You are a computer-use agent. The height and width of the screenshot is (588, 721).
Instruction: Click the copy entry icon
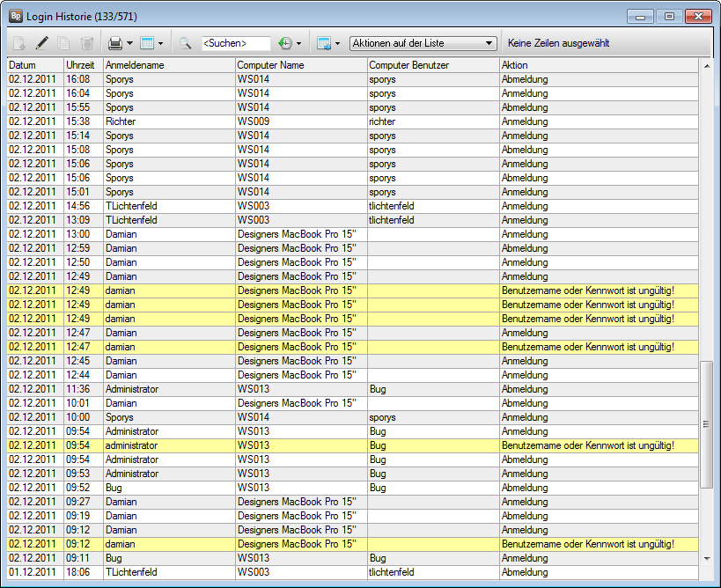tap(65, 42)
